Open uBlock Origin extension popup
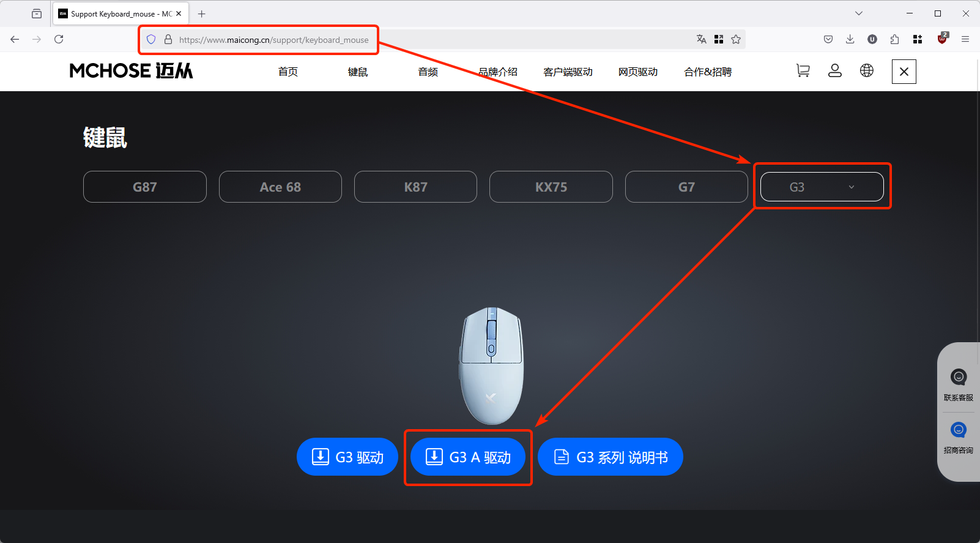Viewport: 980px width, 543px height. pos(942,39)
